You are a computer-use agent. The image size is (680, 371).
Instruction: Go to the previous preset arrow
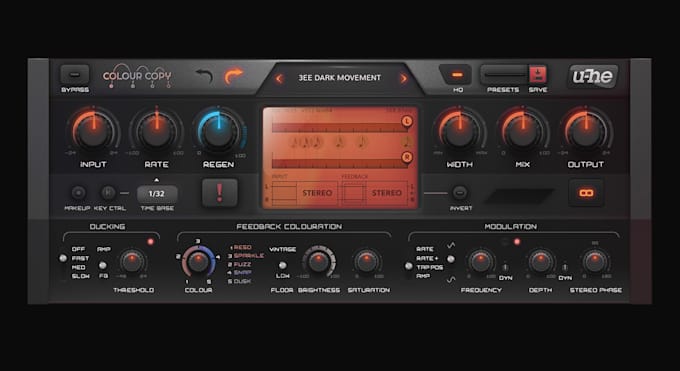coord(279,79)
